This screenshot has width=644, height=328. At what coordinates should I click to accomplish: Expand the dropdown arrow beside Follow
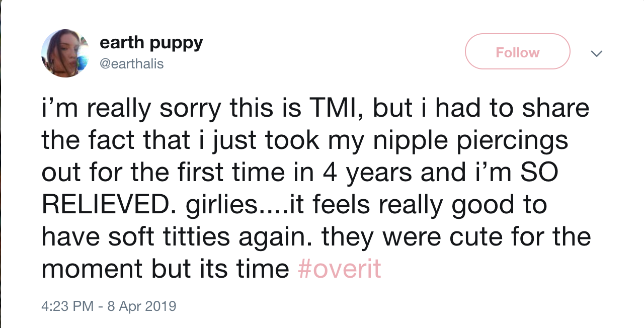[x=597, y=53]
